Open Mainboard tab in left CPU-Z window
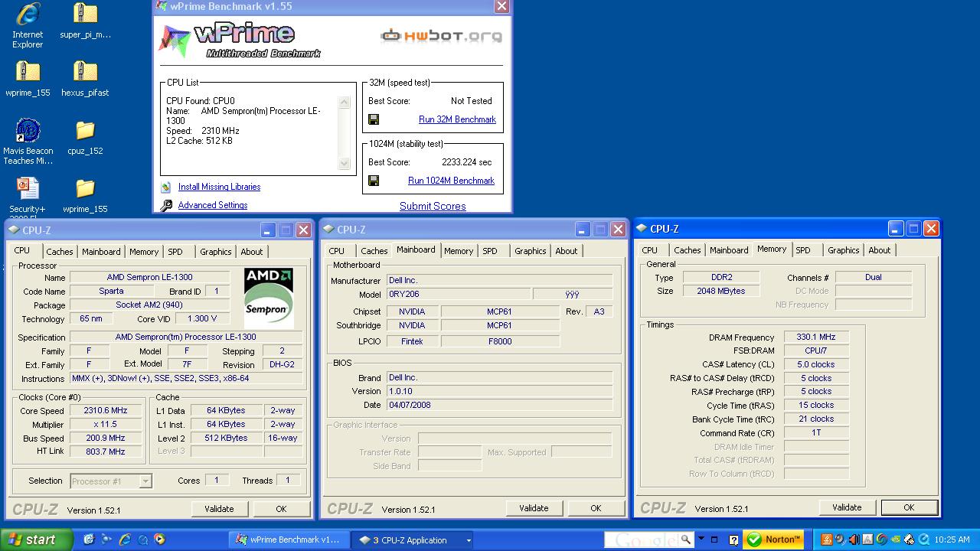The height and width of the screenshot is (551, 980). 101,252
